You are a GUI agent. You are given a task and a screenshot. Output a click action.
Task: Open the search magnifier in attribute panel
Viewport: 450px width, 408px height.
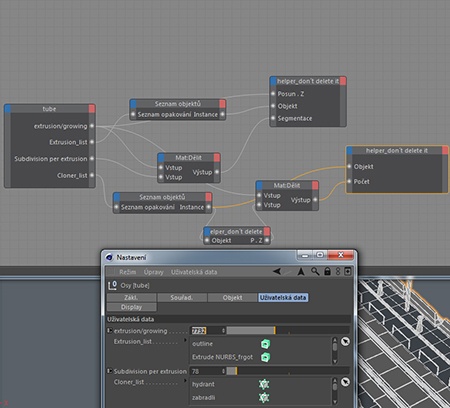(x=315, y=271)
